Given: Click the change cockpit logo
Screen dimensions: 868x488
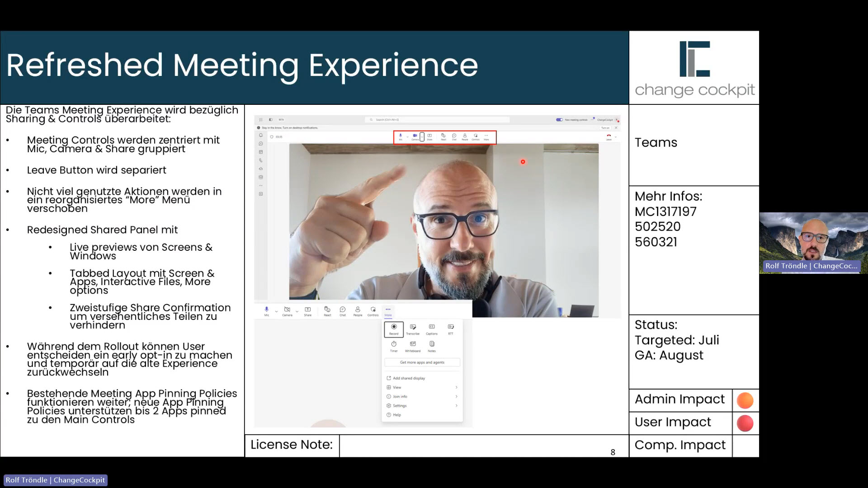Looking at the screenshot, I should [694, 69].
